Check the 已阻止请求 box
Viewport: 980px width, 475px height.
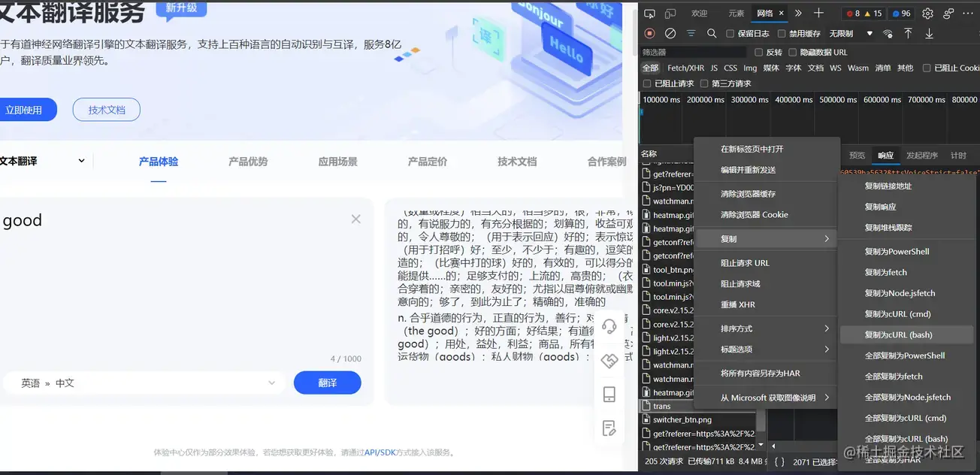coord(647,83)
